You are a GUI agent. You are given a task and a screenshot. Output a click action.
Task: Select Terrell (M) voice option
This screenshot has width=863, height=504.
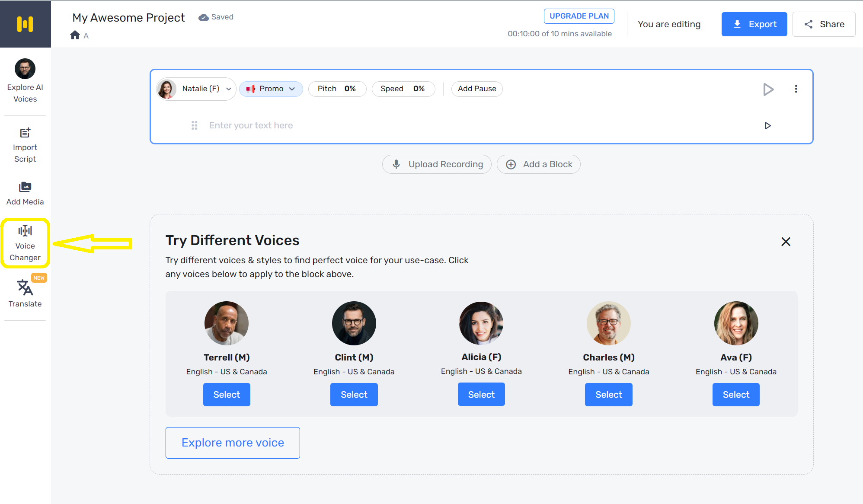tap(226, 394)
